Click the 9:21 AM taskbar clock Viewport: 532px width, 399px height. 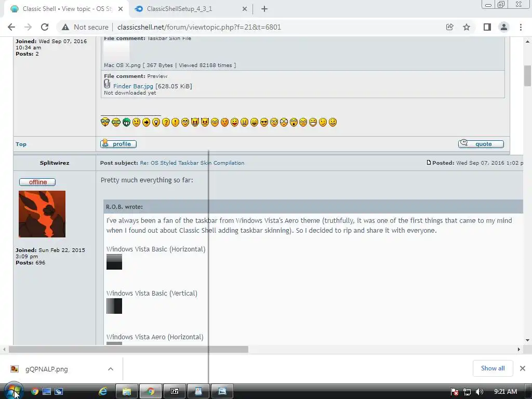(506, 392)
